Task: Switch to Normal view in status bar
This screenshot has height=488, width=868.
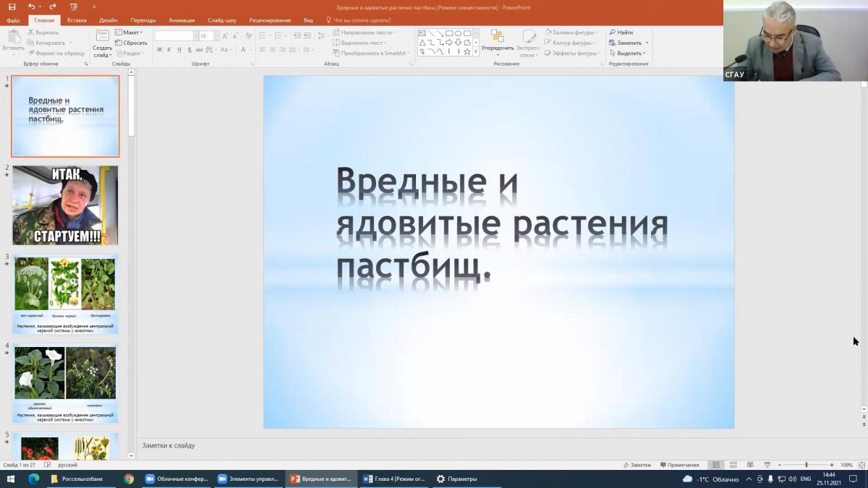Action: coord(716,465)
